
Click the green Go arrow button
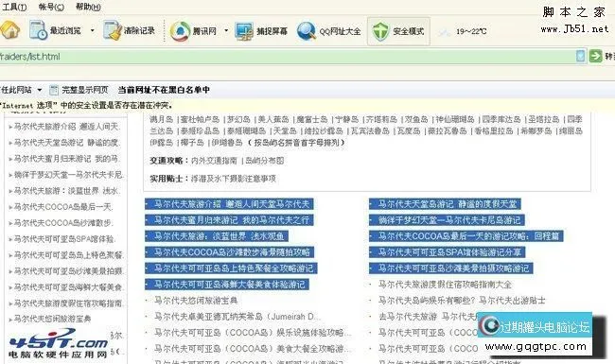point(595,56)
